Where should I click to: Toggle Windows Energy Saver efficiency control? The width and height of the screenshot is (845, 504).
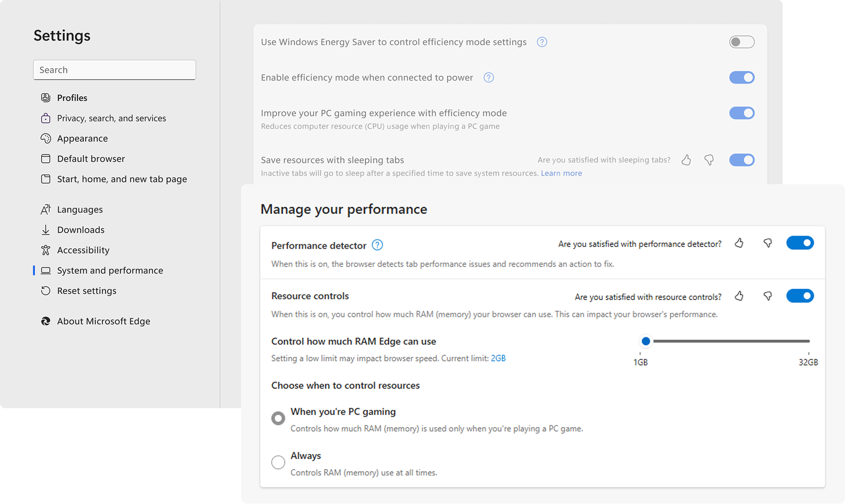pyautogui.click(x=742, y=42)
